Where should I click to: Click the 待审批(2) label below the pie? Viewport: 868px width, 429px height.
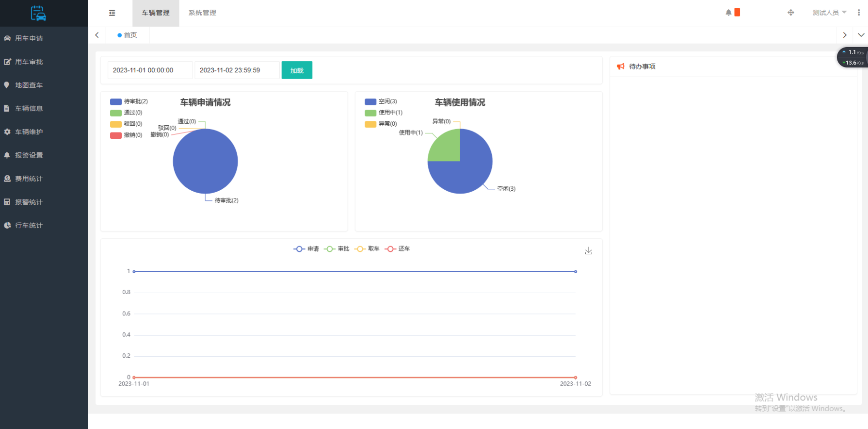coord(226,200)
